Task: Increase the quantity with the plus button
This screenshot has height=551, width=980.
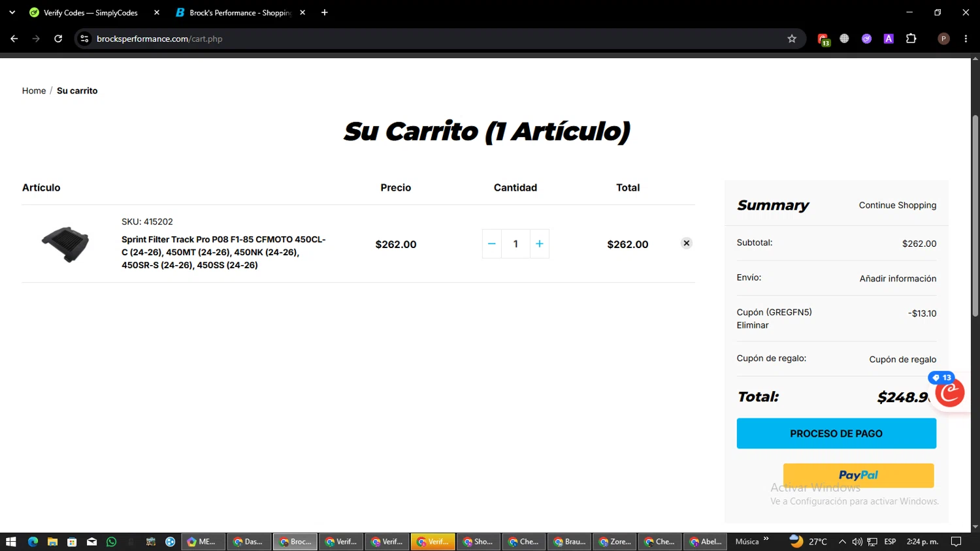Action: [540, 244]
